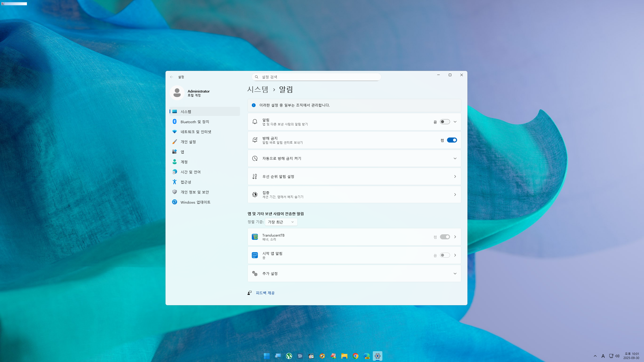Click the 설정 검색 search field
Viewport: 644px width, 362px height.
click(x=316, y=77)
